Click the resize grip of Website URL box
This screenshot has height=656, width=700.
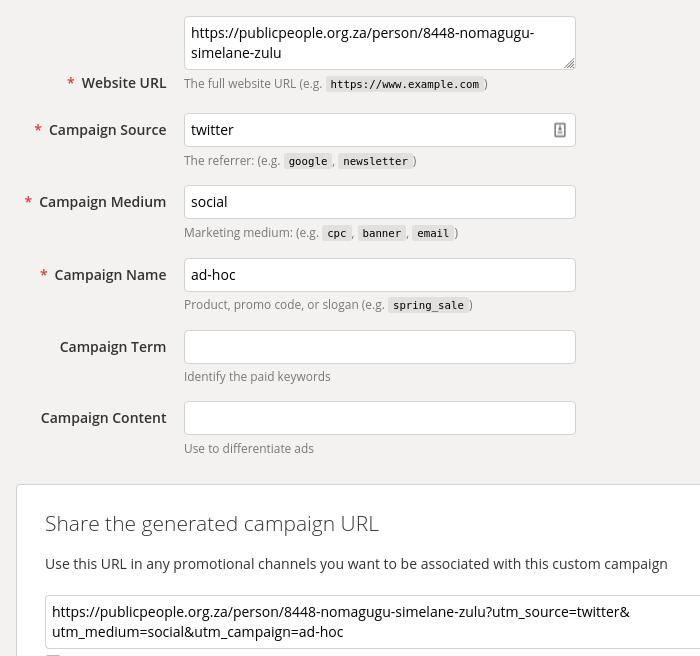(569, 64)
